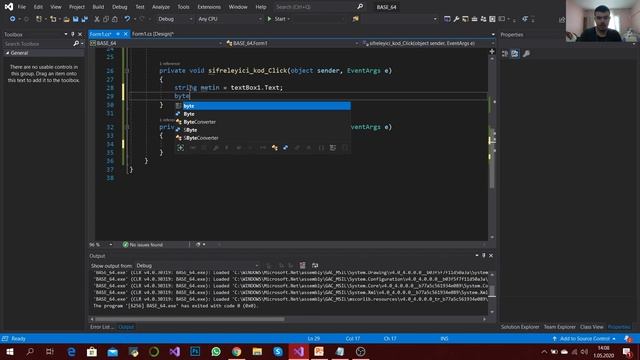Open Windows Start menu
640x360 pixels.
coord(10,351)
